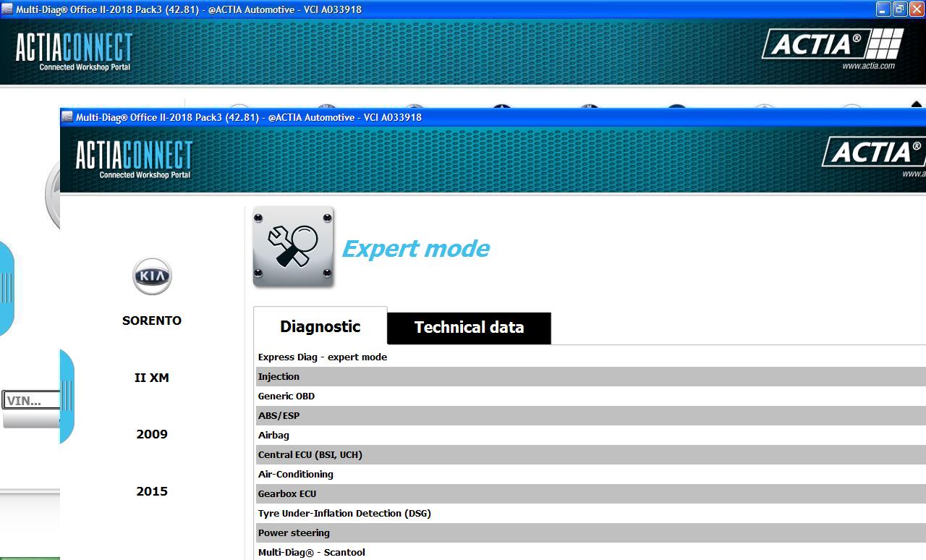926x560 pixels.
Task: Choose Generic OBD from the list
Action: click(591, 396)
